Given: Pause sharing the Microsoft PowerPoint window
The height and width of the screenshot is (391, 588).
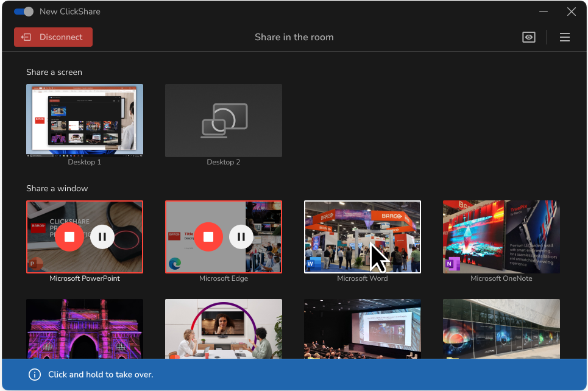Looking at the screenshot, I should point(102,237).
